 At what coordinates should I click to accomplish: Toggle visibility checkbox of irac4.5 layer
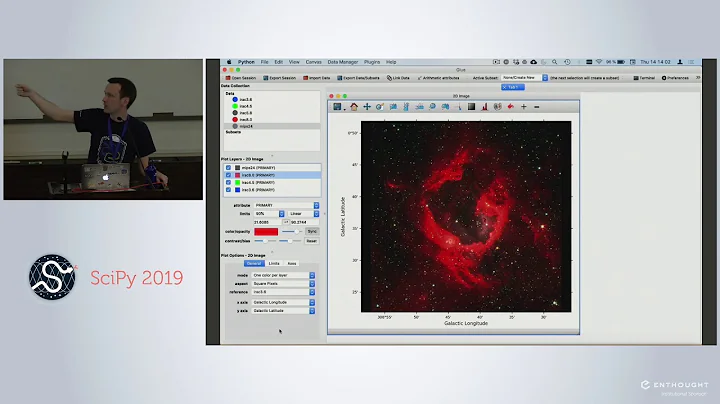point(228,183)
